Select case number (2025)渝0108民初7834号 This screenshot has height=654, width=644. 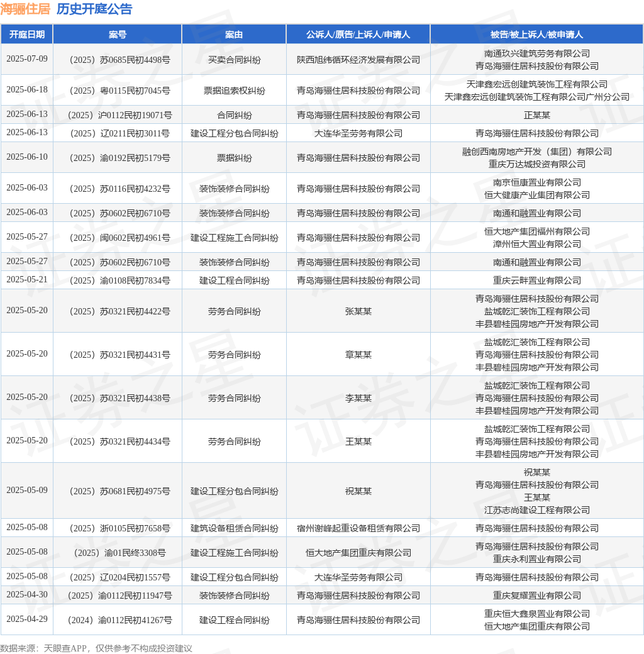tap(119, 280)
